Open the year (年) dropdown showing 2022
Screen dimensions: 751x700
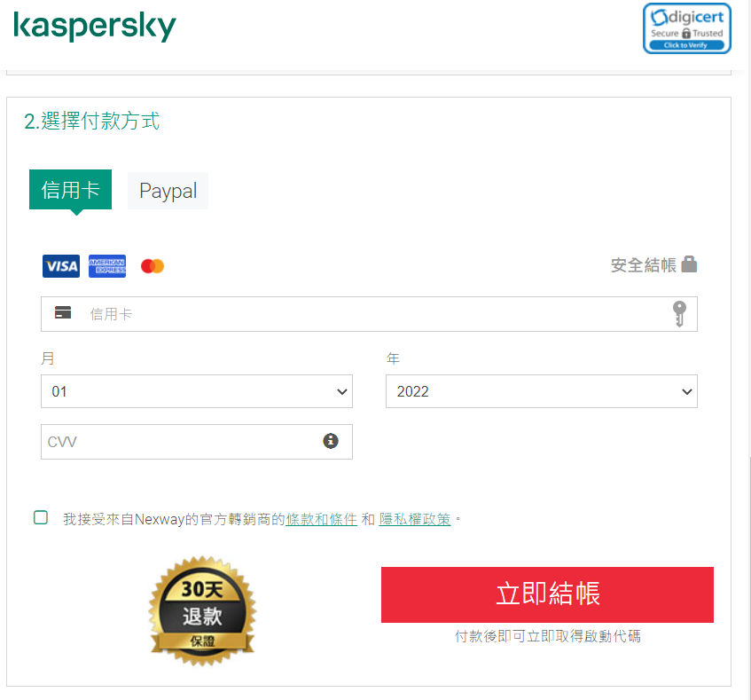[x=542, y=391]
